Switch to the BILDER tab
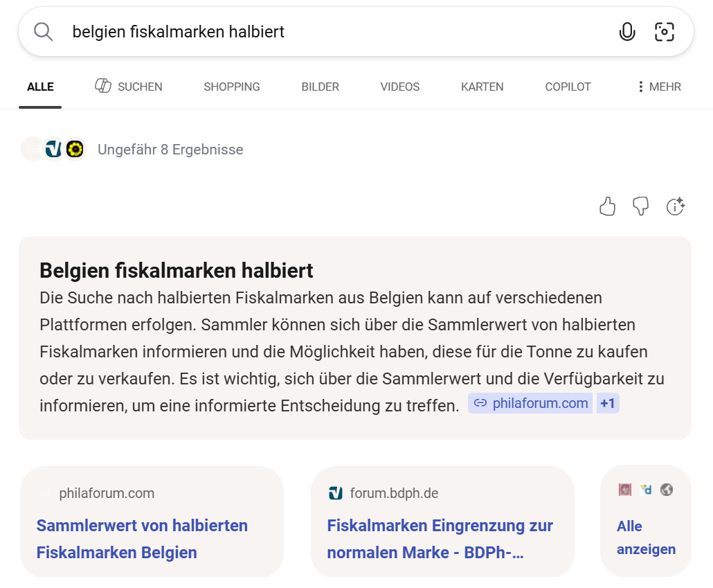 click(x=320, y=87)
